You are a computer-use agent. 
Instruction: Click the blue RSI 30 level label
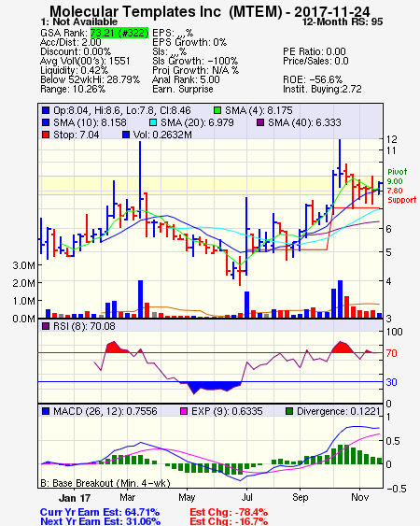tap(391, 382)
